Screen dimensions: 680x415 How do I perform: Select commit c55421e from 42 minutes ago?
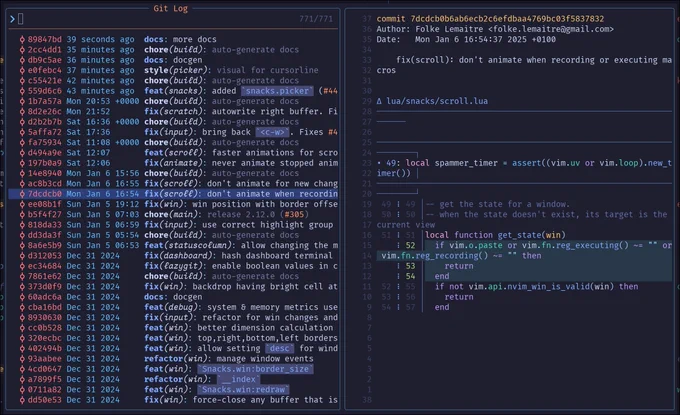173,81
